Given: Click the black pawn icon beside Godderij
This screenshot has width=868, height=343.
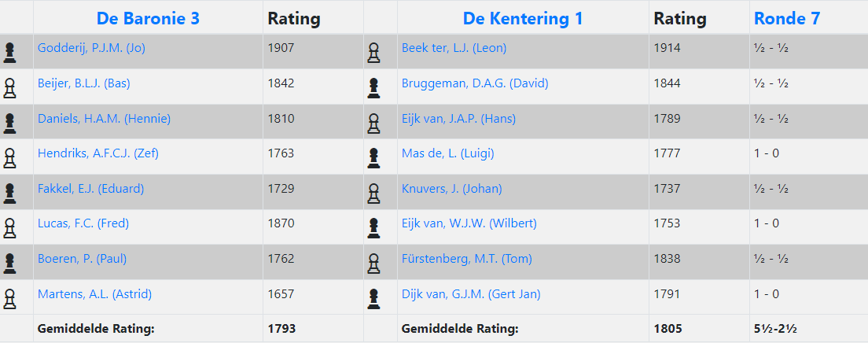Looking at the screenshot, I should (9, 53).
